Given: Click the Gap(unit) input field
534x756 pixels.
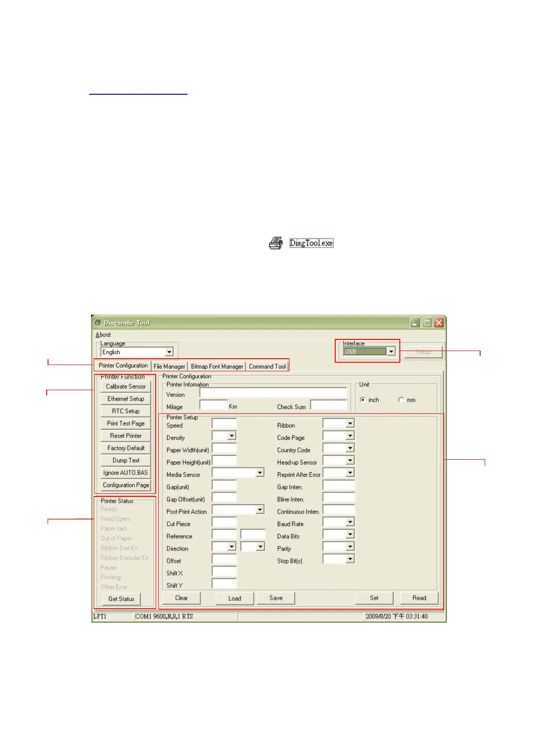Looking at the screenshot, I should click(x=224, y=485).
